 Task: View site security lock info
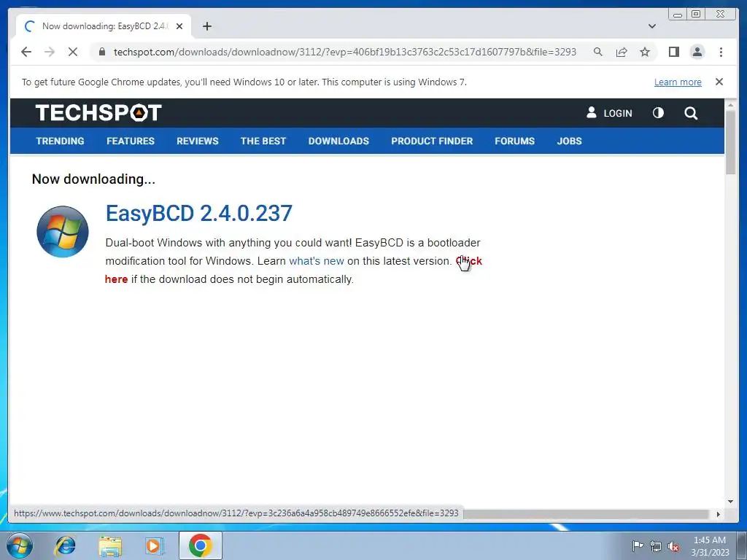pyautogui.click(x=102, y=52)
